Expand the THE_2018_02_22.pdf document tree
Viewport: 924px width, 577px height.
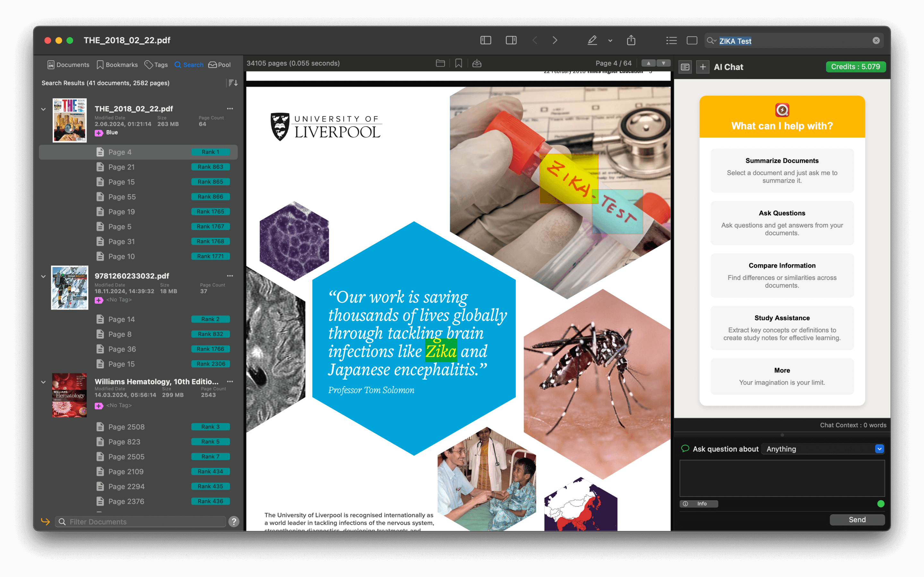point(43,109)
